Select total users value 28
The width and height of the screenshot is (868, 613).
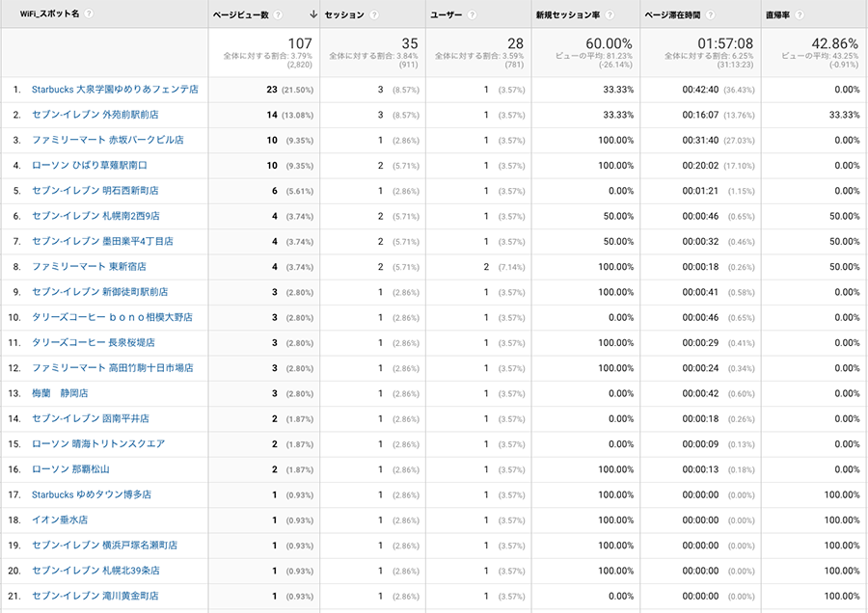point(515,43)
